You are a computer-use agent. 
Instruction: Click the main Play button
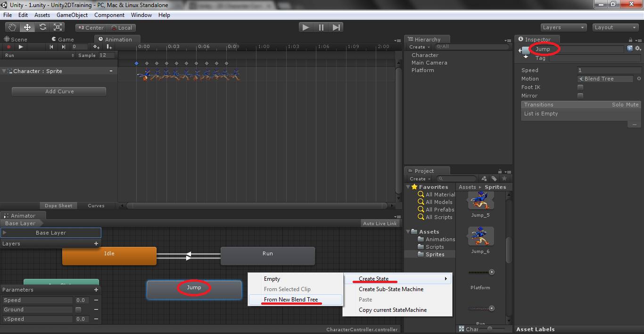306,27
